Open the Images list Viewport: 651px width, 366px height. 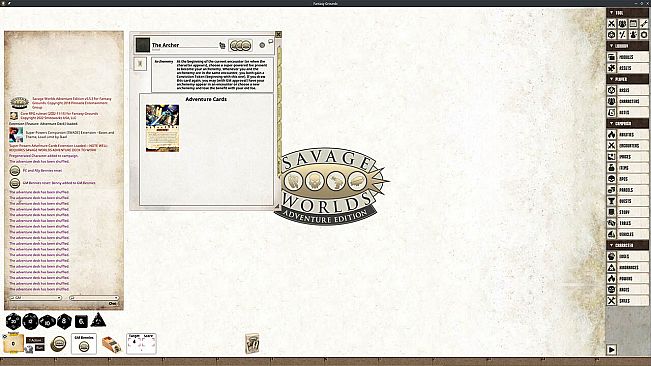[x=627, y=157]
